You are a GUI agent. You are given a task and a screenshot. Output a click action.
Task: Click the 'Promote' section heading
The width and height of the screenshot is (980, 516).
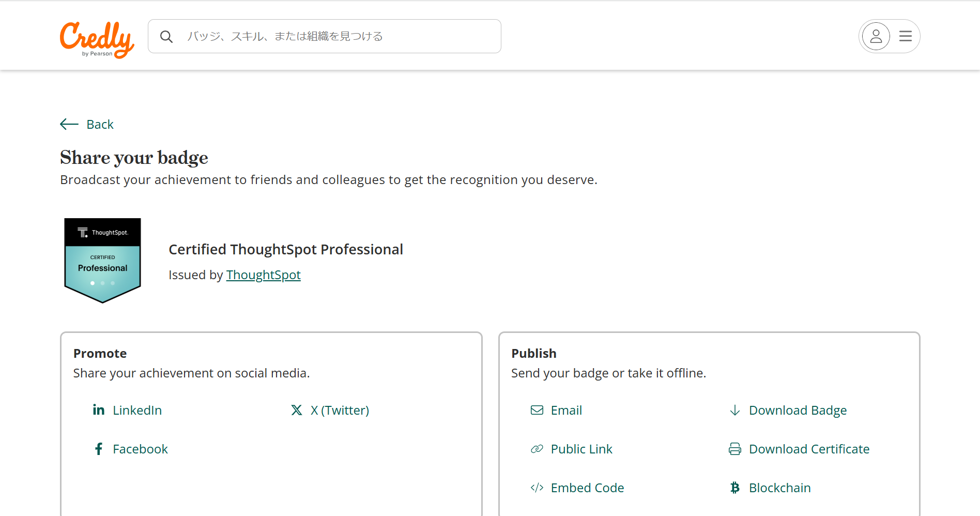(100, 354)
